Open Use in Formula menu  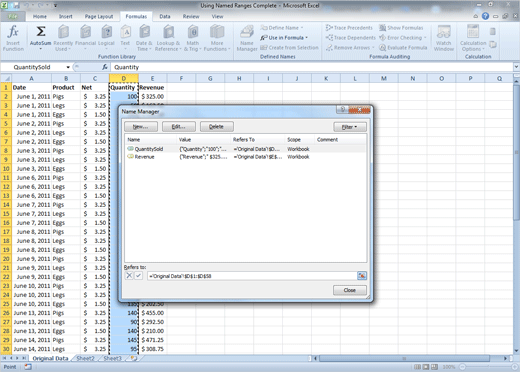284,38
